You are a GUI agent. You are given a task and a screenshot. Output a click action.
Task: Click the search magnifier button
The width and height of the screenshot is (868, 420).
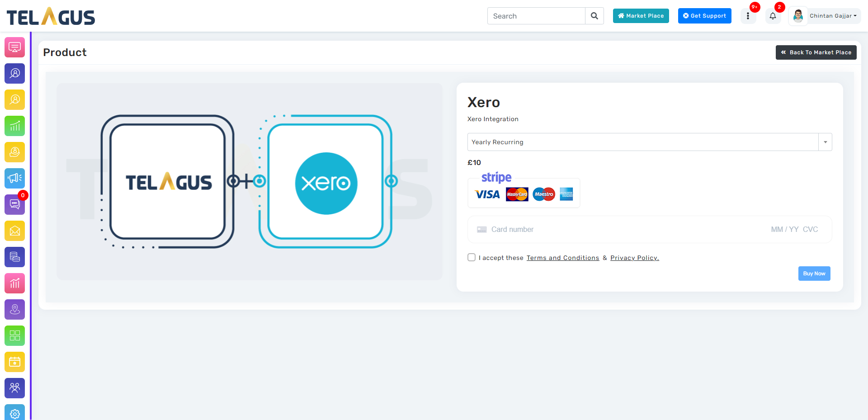(x=594, y=16)
